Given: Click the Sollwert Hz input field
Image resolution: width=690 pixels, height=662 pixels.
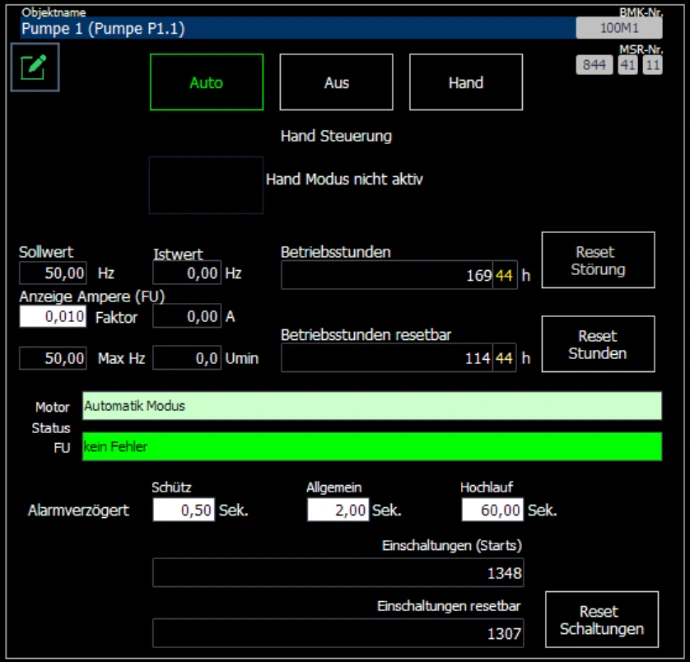Looking at the screenshot, I should 54,272.
